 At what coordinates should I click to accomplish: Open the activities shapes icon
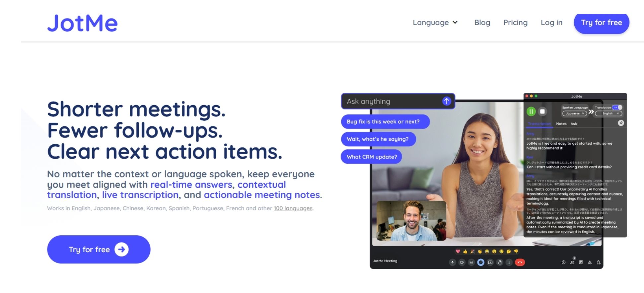pos(590,262)
